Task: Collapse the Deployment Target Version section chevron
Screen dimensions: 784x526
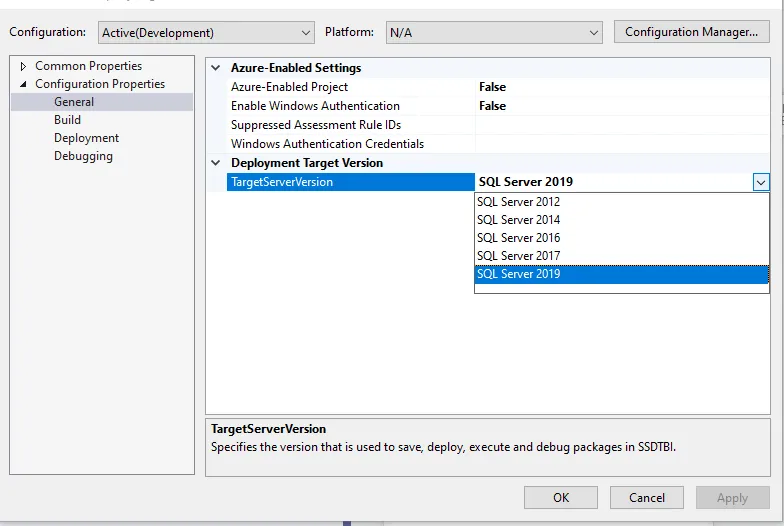Action: pos(216,162)
